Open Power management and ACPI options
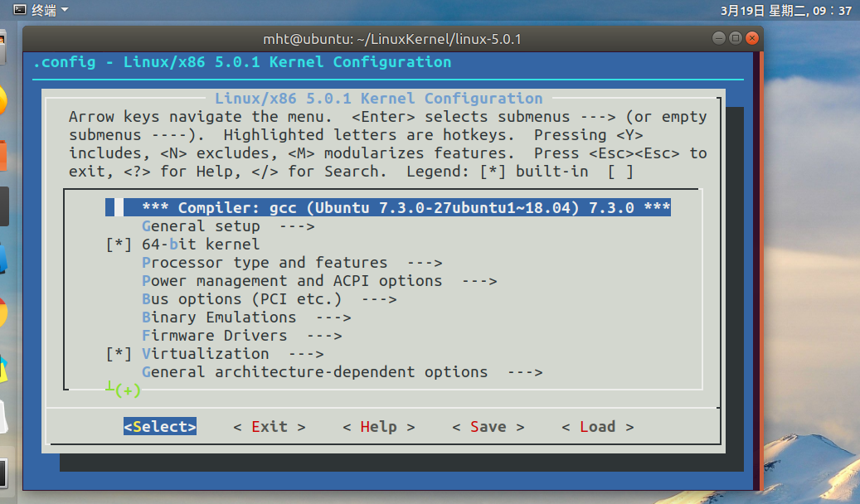The height and width of the screenshot is (504, 860). click(319, 281)
